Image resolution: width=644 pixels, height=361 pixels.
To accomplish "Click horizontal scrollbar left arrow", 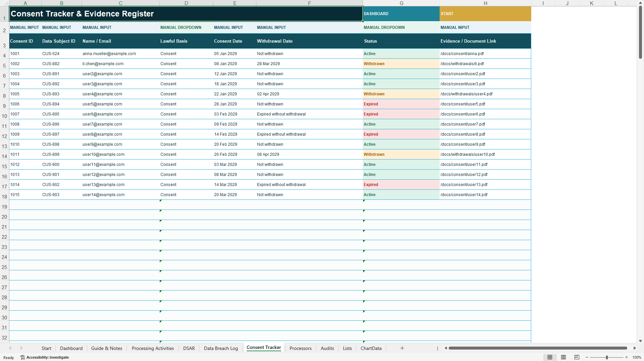I will click(446, 348).
